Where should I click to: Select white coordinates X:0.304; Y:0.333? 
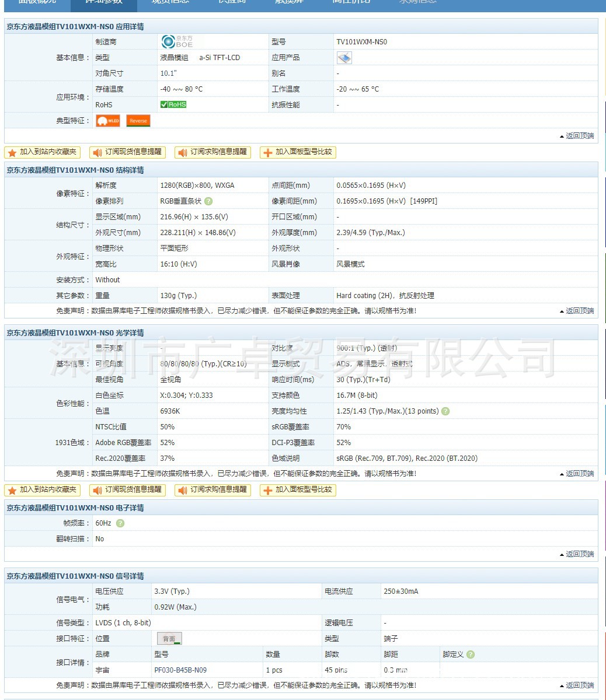pos(186,395)
